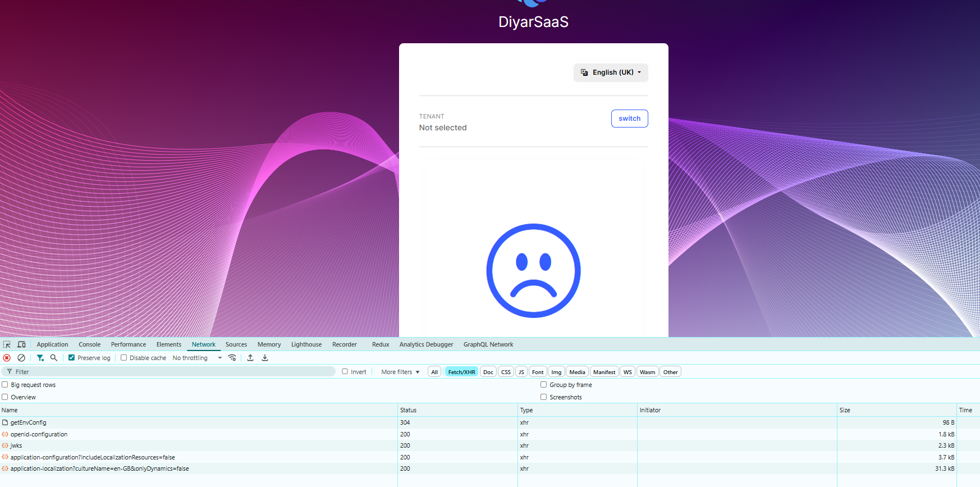This screenshot has width=980, height=487.
Task: Check the Big request rows option
Action: click(5, 385)
